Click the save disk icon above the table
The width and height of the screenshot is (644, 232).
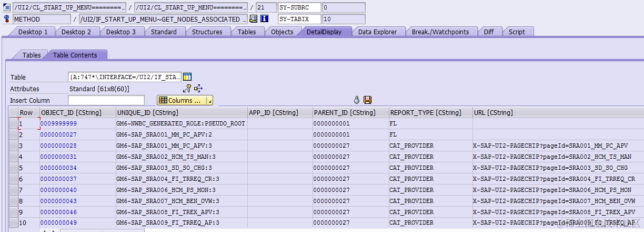[x=367, y=100]
